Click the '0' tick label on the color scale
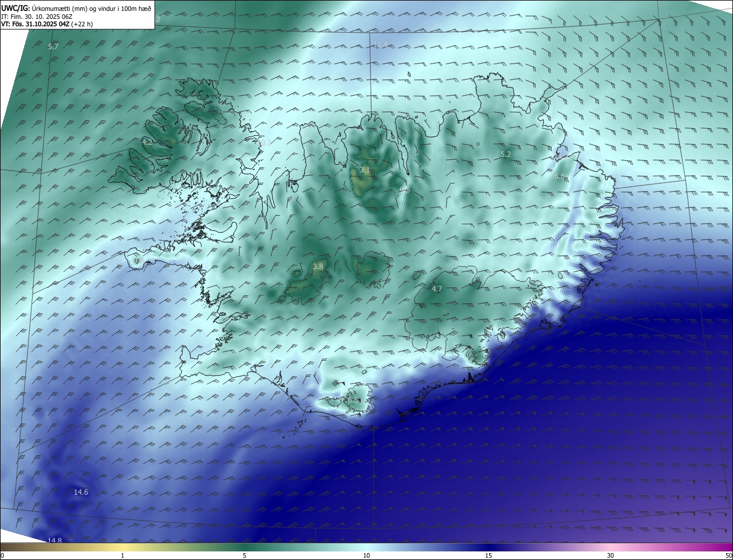The width and height of the screenshot is (733, 560). 2,555
